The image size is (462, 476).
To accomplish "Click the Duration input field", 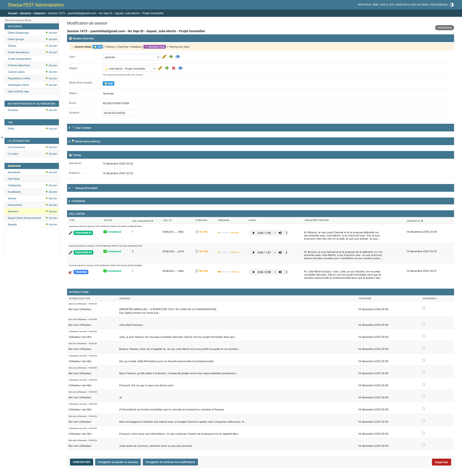I will (118, 113).
